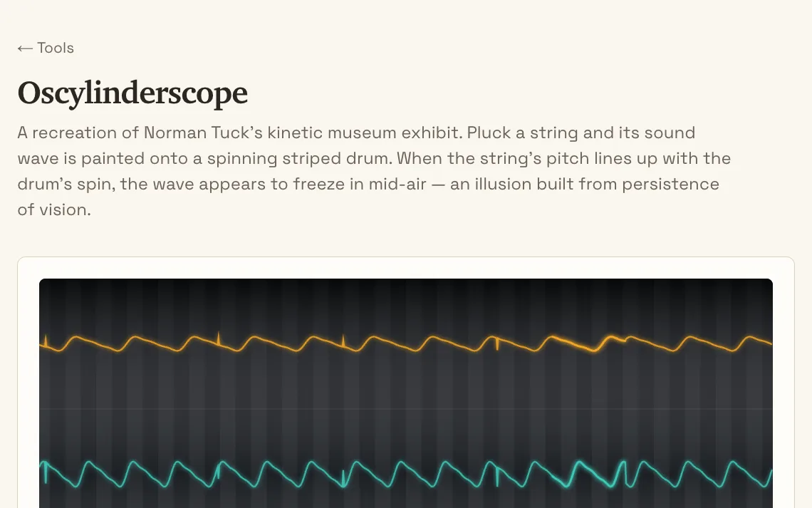This screenshot has height=508, width=812.
Task: Click the left arrow icon beside Tools
Action: coord(25,48)
